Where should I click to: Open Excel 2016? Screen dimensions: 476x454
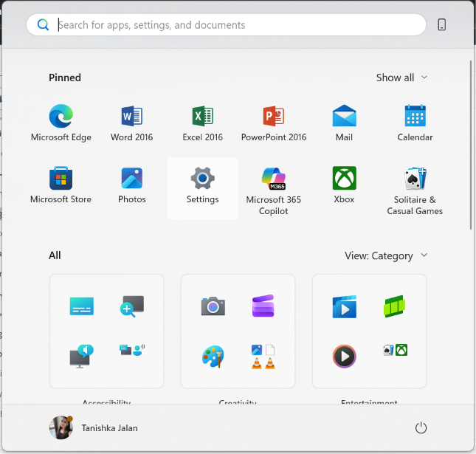tap(202, 123)
